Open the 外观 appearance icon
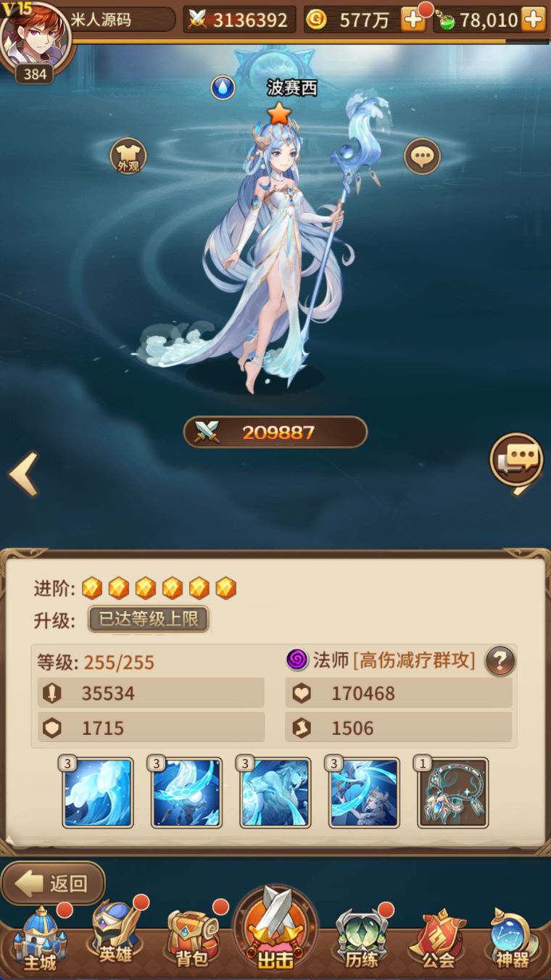Image resolution: width=551 pixels, height=980 pixels. point(128,156)
